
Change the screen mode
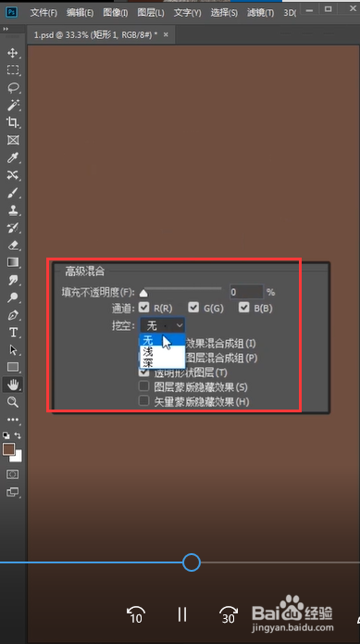pos(13,492)
